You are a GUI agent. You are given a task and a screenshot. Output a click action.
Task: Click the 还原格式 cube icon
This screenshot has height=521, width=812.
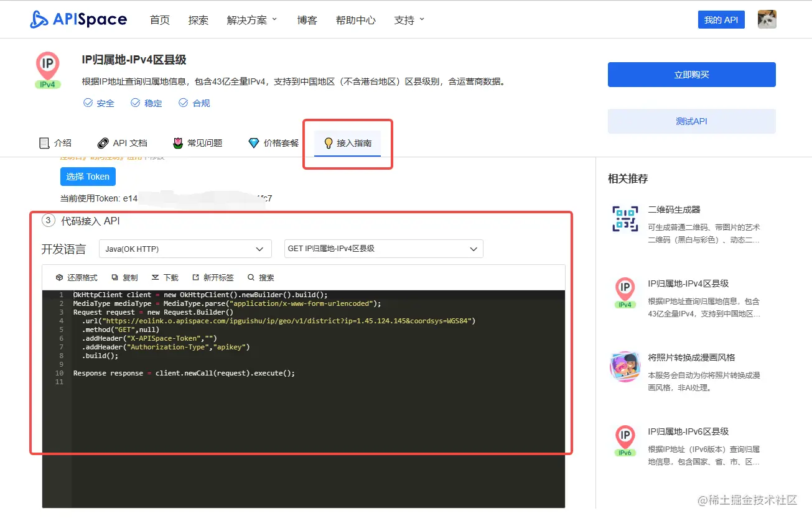click(60, 277)
